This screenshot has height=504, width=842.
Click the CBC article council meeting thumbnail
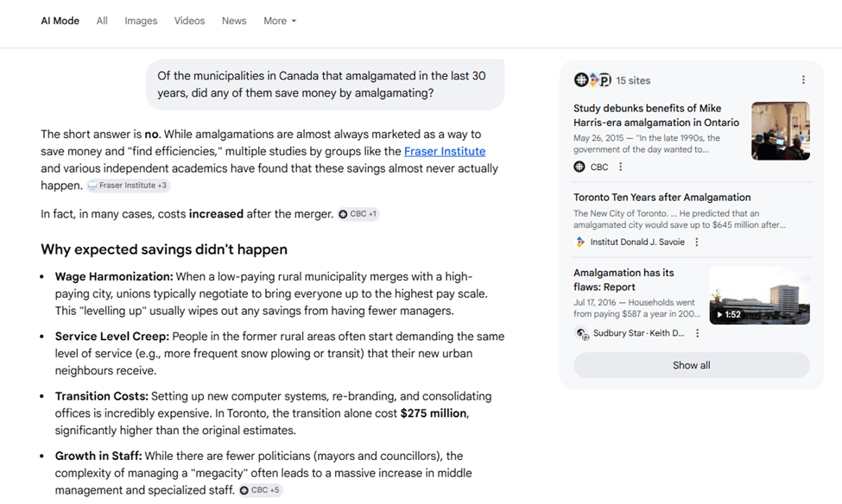coord(780,131)
